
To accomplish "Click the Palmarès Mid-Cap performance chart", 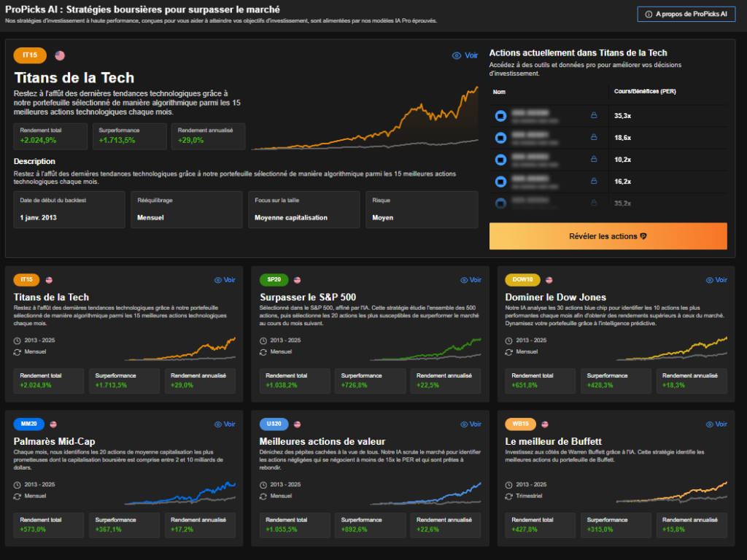I will coord(179,493).
